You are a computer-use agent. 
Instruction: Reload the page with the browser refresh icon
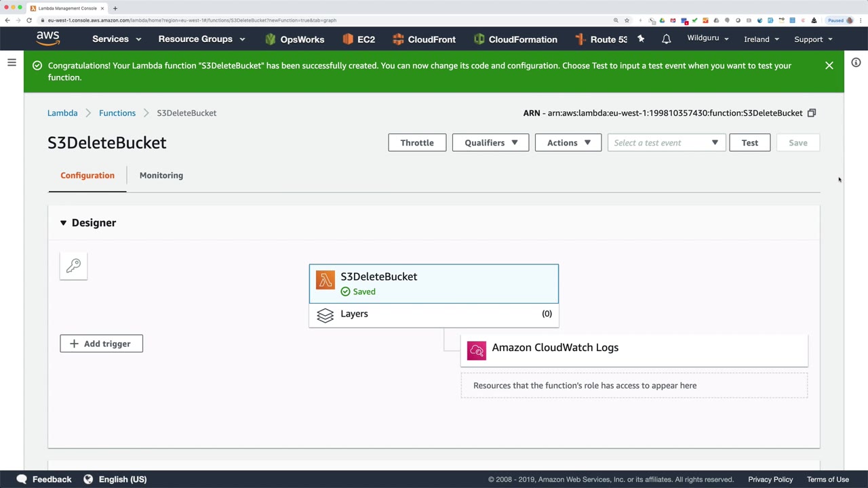pos(29,20)
